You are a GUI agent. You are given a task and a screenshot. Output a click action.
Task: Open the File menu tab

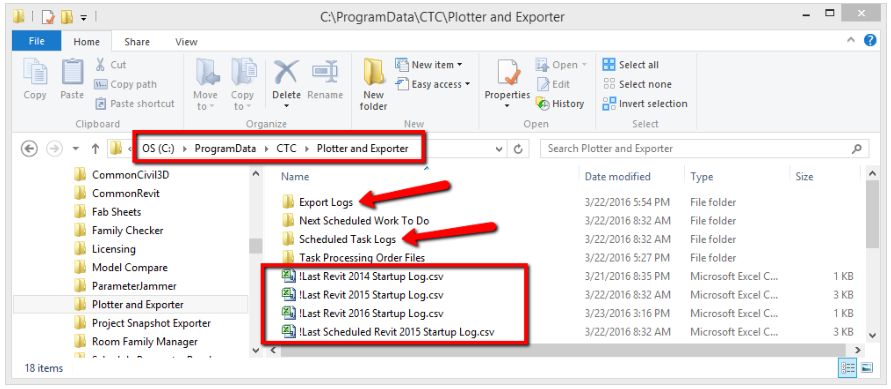pyautogui.click(x=37, y=41)
